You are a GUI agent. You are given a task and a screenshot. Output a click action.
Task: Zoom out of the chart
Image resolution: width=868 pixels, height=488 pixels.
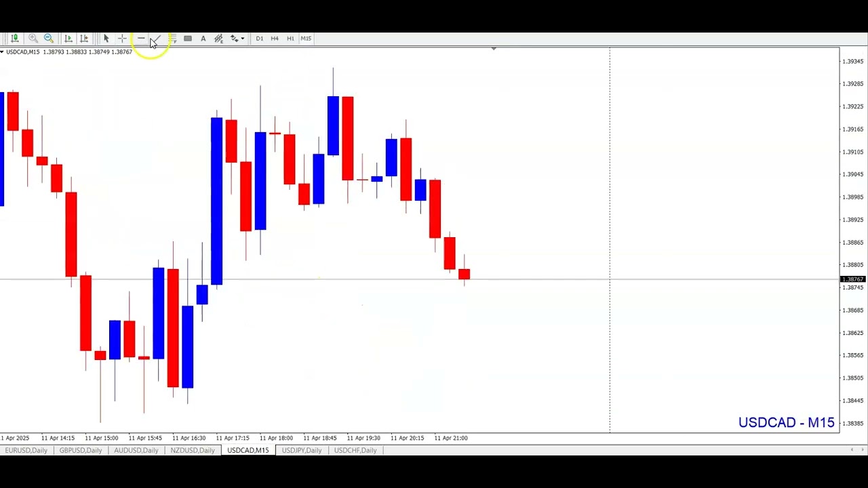49,39
